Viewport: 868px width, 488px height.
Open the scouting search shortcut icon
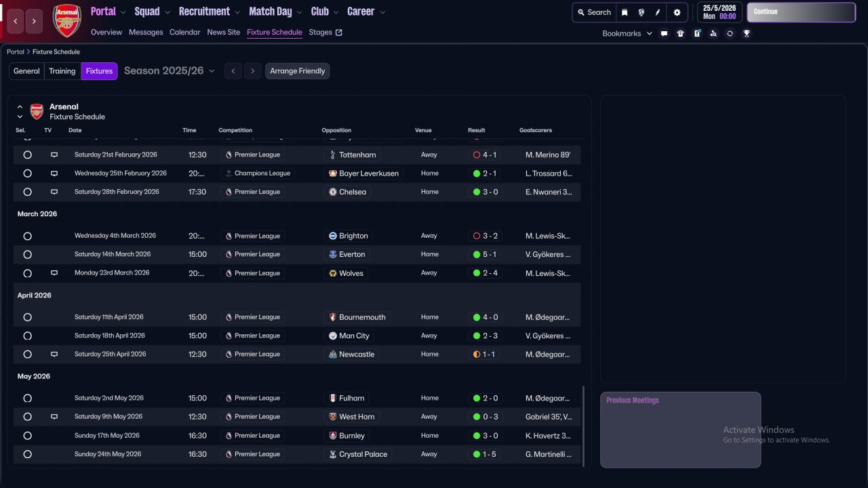pos(713,33)
